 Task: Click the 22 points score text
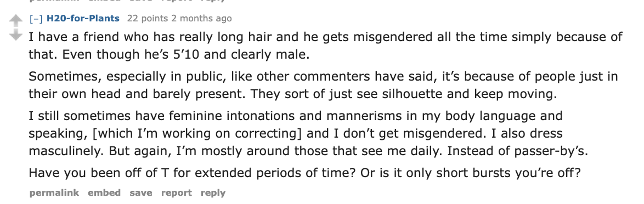point(148,19)
